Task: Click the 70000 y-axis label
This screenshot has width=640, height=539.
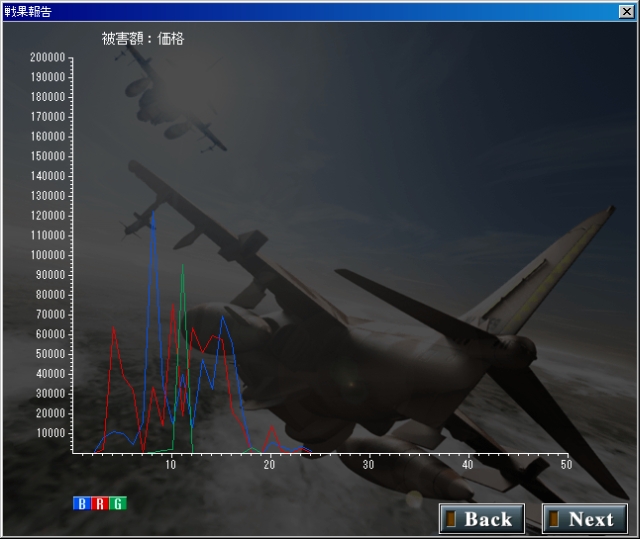Action: click(x=50, y=315)
